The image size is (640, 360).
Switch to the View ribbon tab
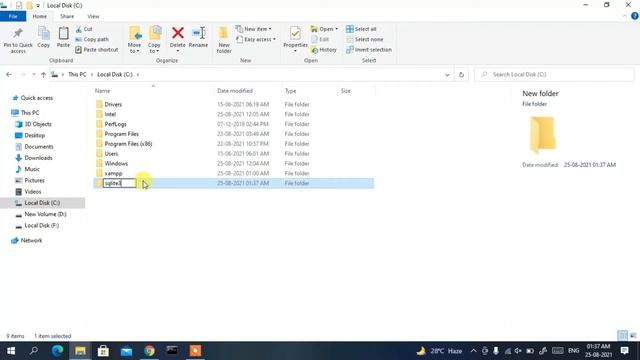(93, 16)
